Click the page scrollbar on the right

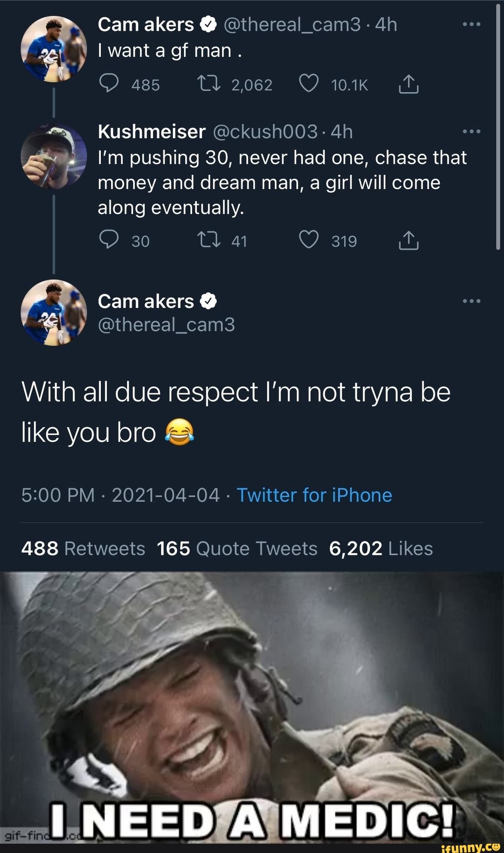click(498, 126)
